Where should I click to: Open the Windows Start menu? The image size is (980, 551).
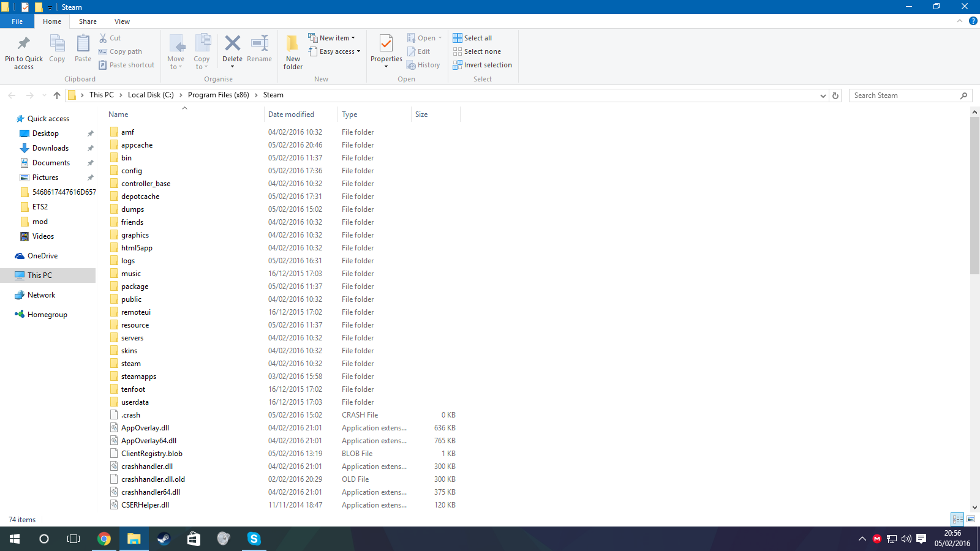(x=15, y=539)
